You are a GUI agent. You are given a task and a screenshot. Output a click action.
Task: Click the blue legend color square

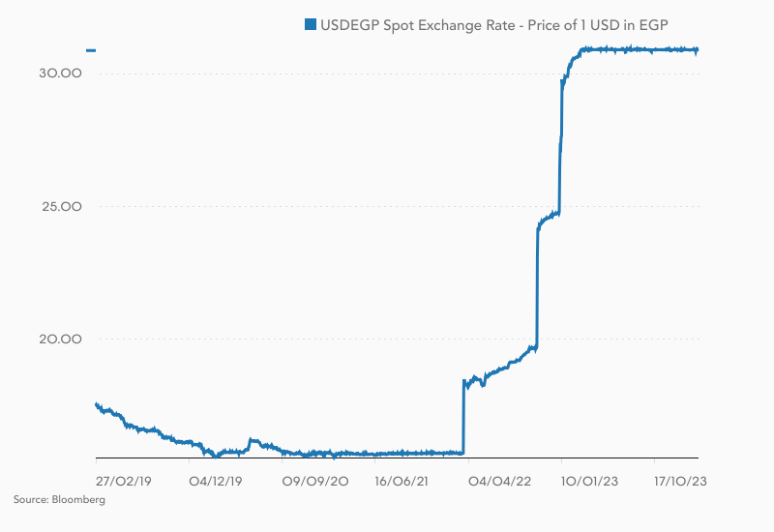pyautogui.click(x=311, y=25)
